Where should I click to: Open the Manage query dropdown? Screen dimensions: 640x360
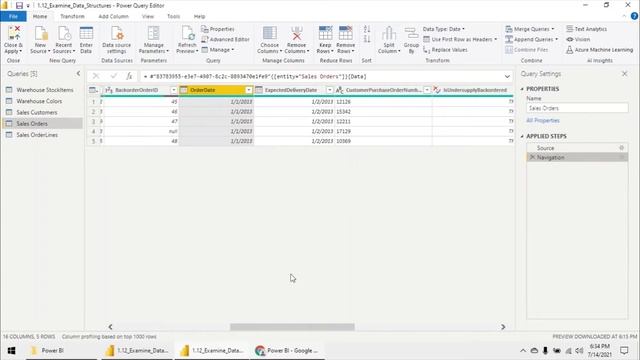(218, 50)
